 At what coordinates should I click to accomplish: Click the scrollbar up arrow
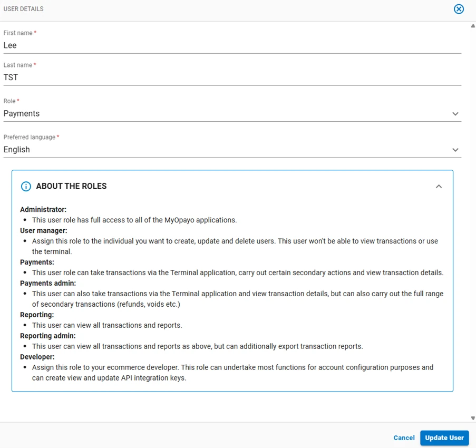coord(473,26)
